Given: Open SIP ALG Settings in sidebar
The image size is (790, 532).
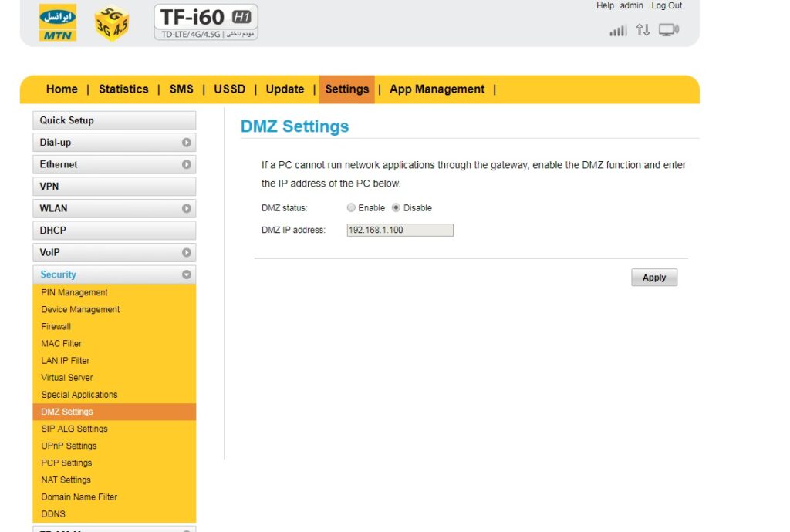Looking at the screenshot, I should (75, 429).
